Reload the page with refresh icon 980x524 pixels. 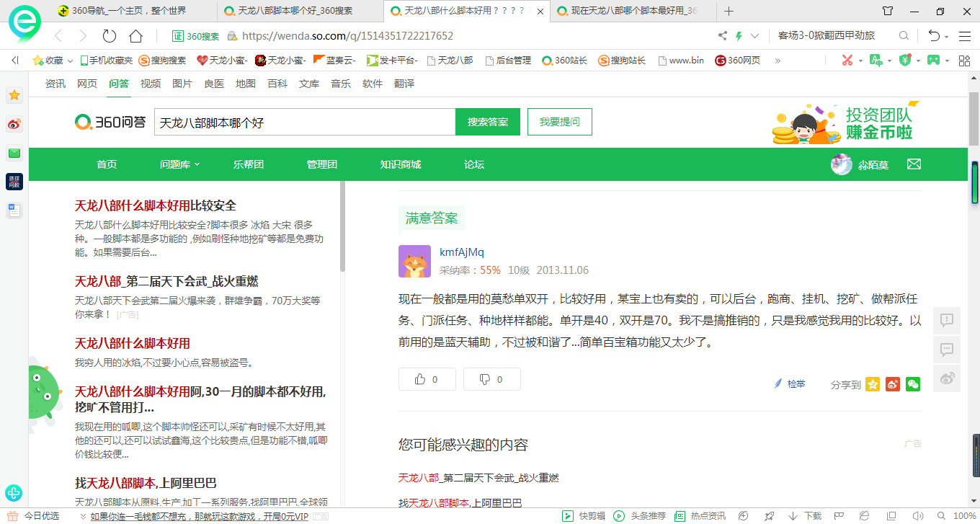tap(110, 36)
